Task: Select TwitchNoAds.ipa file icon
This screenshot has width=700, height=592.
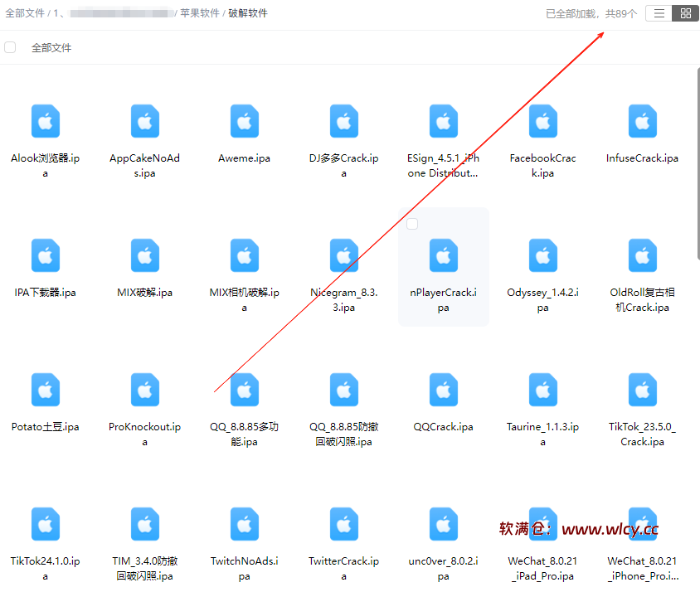Action: coord(244,524)
